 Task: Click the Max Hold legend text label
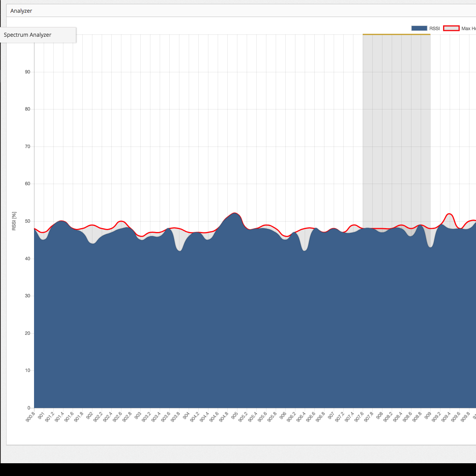(468, 28)
